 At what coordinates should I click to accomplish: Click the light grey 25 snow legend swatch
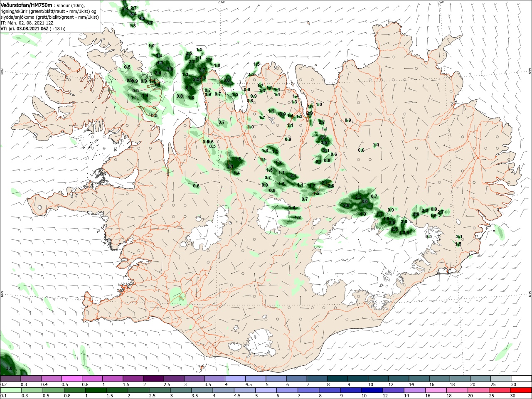pyautogui.click(x=501, y=379)
